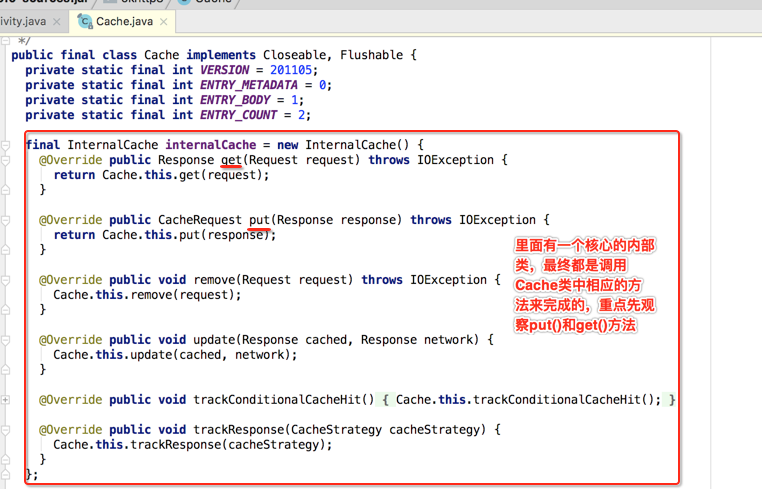Click the ENTRY_COUNT constant name

pyautogui.click(x=238, y=115)
